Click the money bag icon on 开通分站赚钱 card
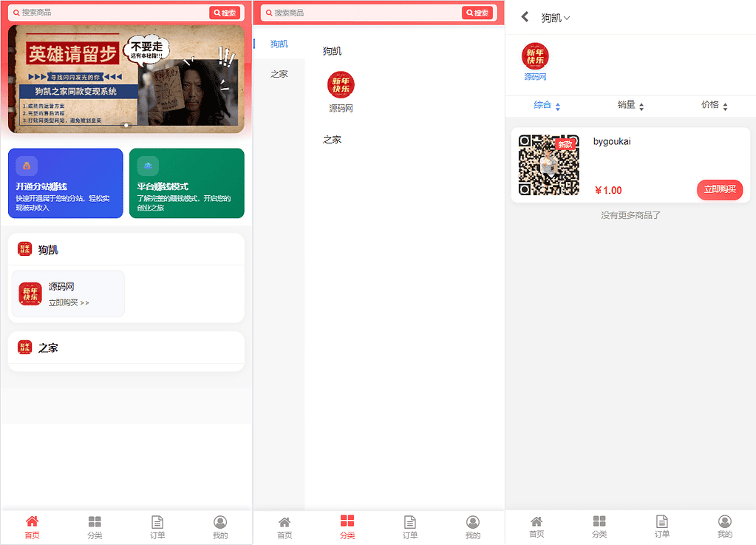 pos(27,166)
